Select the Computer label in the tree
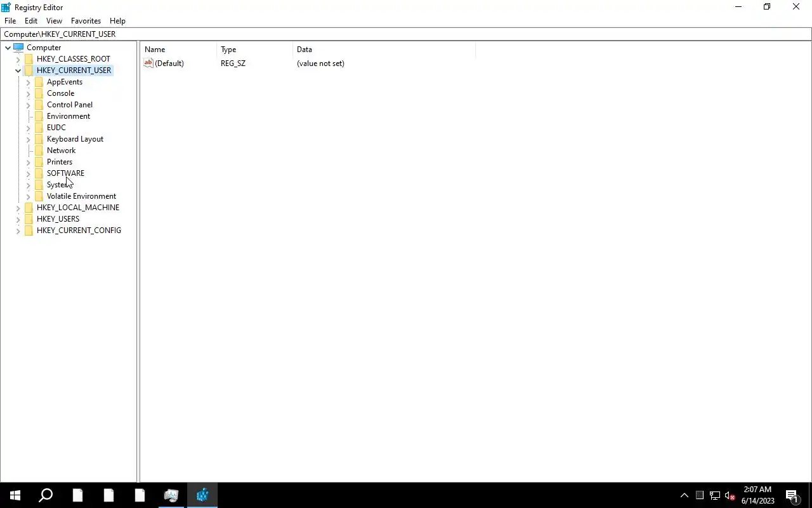Image resolution: width=812 pixels, height=508 pixels. point(44,48)
